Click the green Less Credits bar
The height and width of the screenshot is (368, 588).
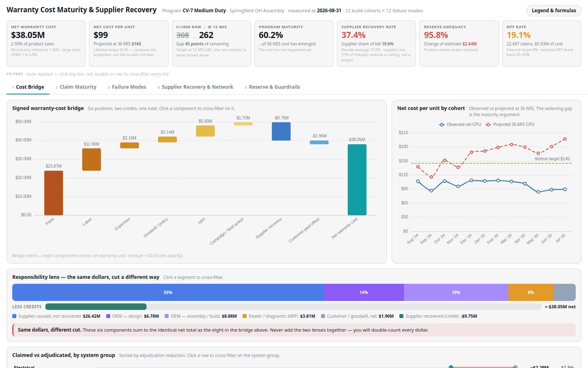[x=96, y=307]
